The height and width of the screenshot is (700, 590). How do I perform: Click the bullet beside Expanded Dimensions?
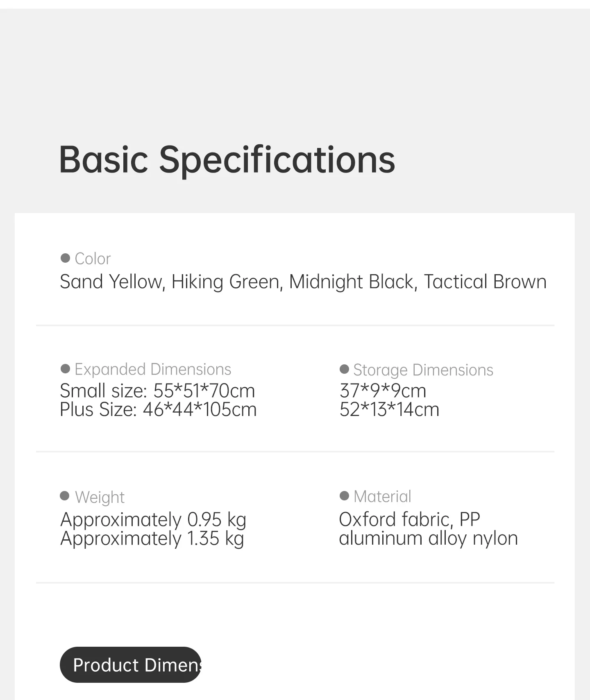[x=65, y=368]
